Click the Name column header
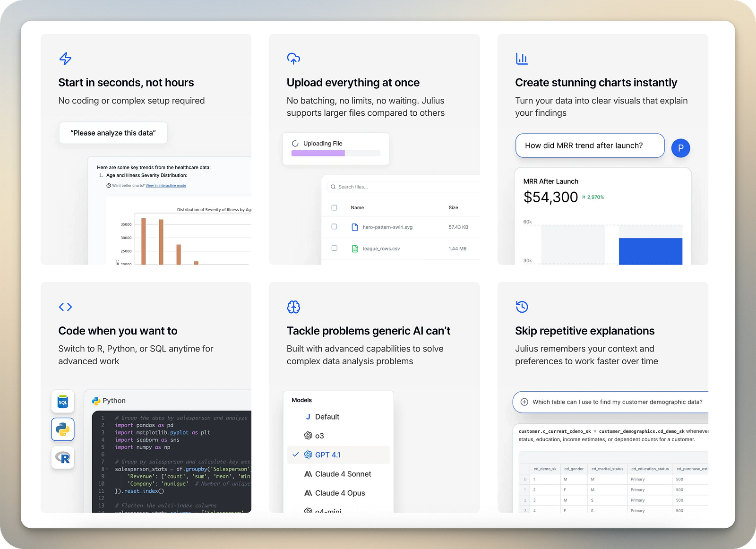This screenshot has height=549, width=756. (x=357, y=208)
